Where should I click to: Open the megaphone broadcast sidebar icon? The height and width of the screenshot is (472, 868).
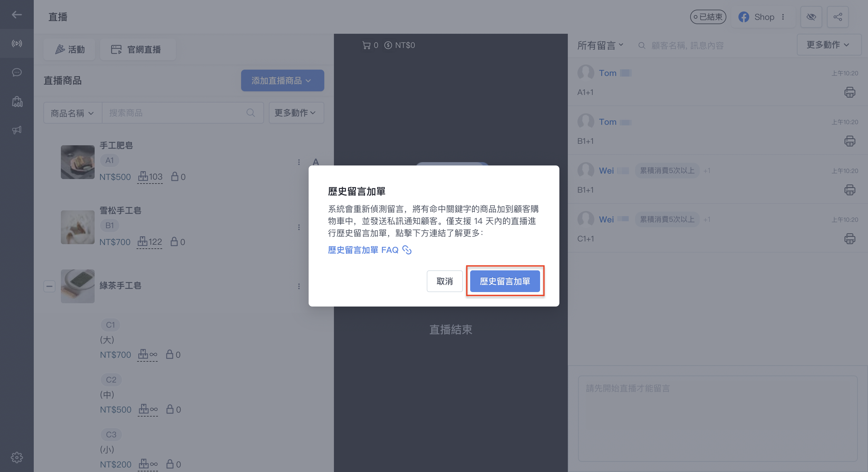tap(17, 130)
